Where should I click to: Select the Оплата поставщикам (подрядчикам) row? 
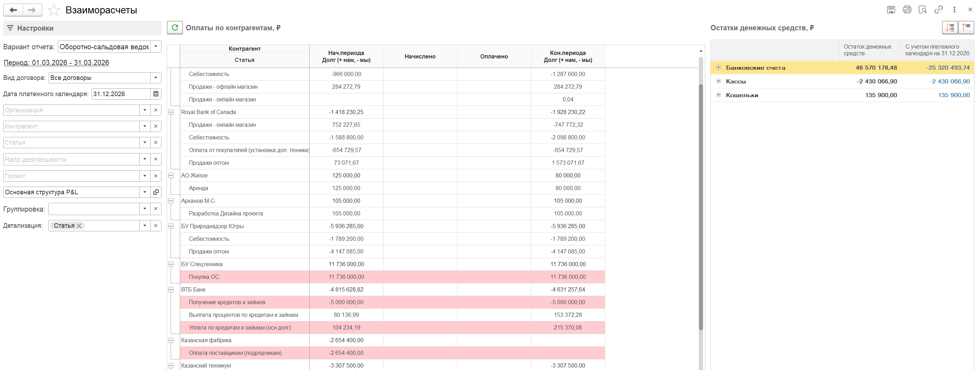tap(392, 353)
